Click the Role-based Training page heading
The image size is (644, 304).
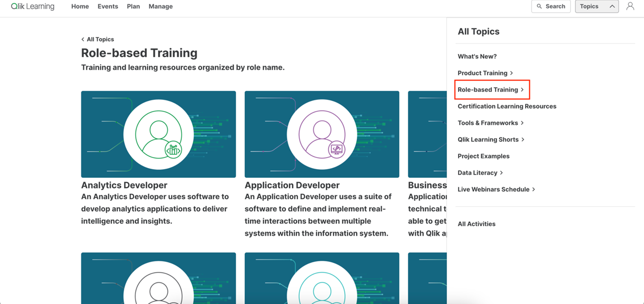(x=139, y=53)
